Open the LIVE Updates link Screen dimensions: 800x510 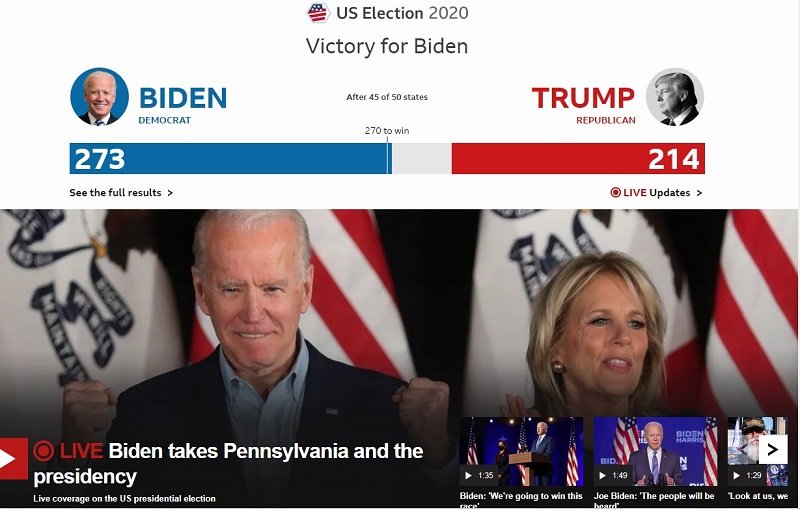[x=656, y=193]
